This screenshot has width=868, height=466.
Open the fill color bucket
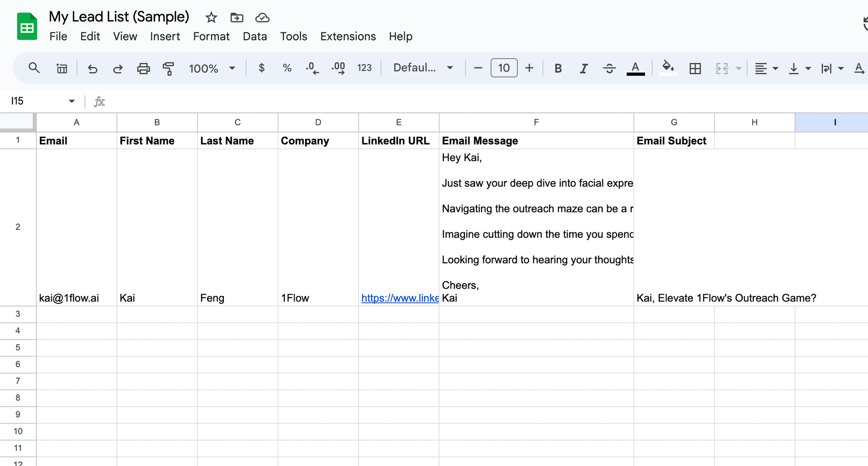pyautogui.click(x=668, y=68)
